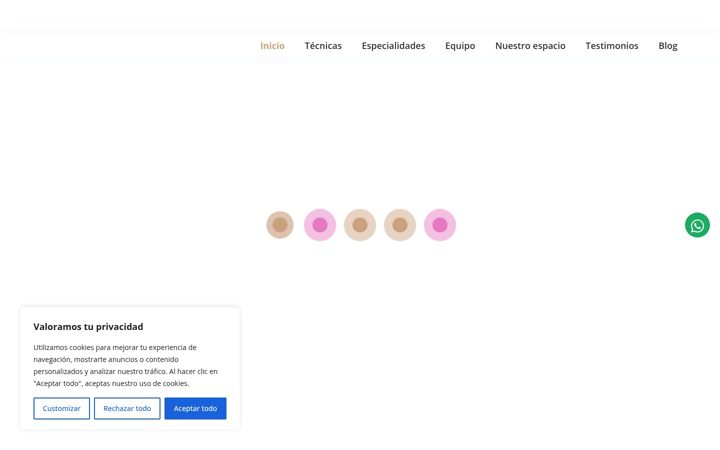Open the WhatsApp chat icon
The width and height of the screenshot is (720, 450).
point(697,225)
